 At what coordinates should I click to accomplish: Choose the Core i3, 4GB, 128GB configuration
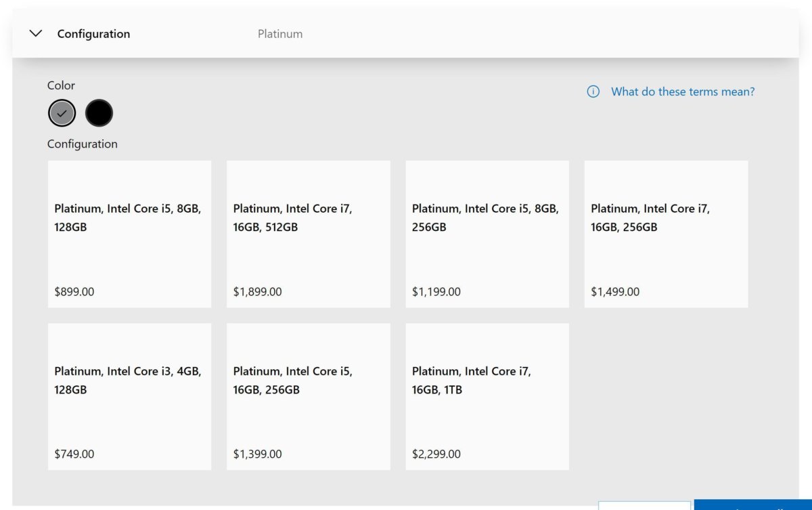click(129, 397)
